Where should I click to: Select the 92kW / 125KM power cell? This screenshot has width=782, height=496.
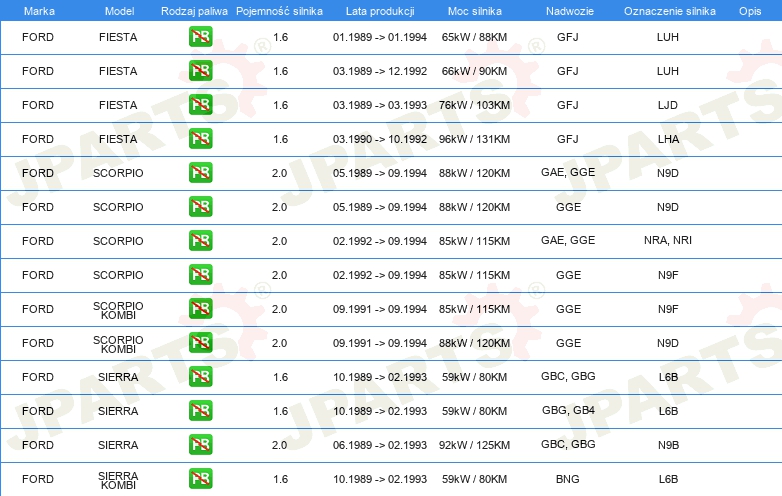point(474,445)
